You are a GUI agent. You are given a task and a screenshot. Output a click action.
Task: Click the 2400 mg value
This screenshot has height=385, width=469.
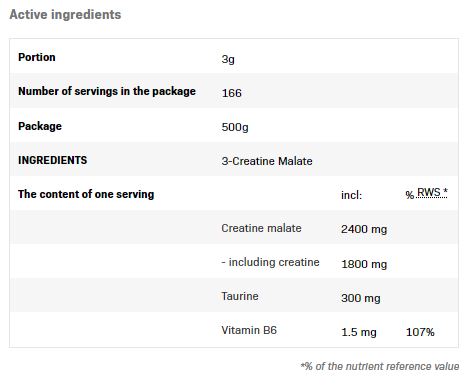tap(364, 229)
